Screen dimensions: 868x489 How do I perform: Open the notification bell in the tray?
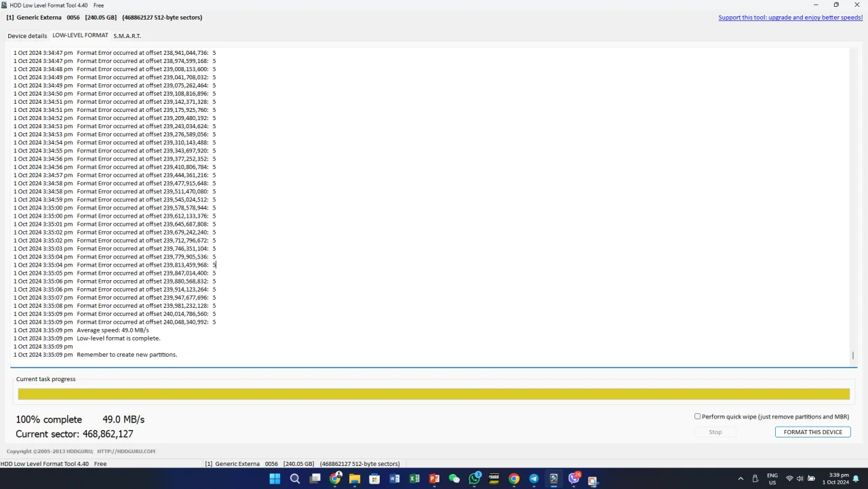pos(856,479)
